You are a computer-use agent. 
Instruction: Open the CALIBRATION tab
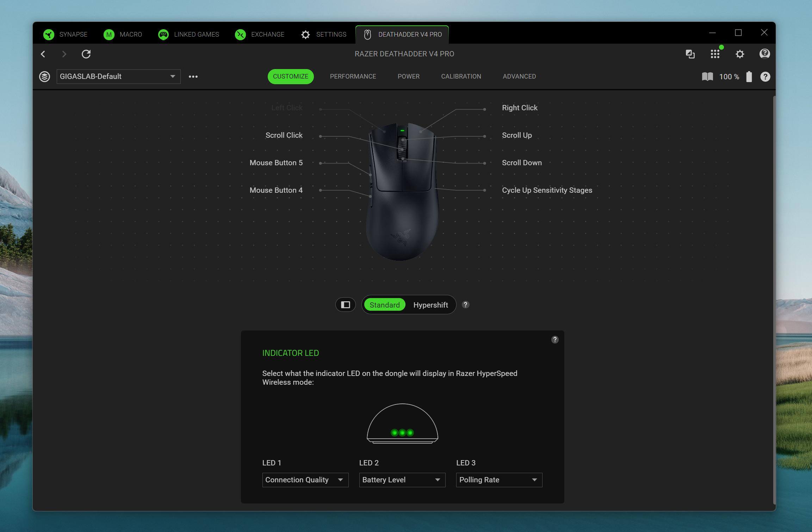[x=461, y=76]
